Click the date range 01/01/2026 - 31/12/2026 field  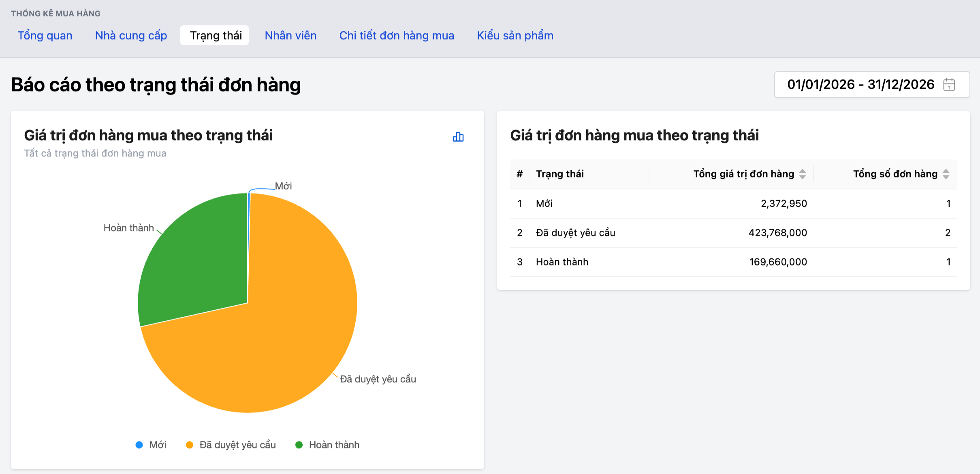pyautogui.click(x=860, y=85)
